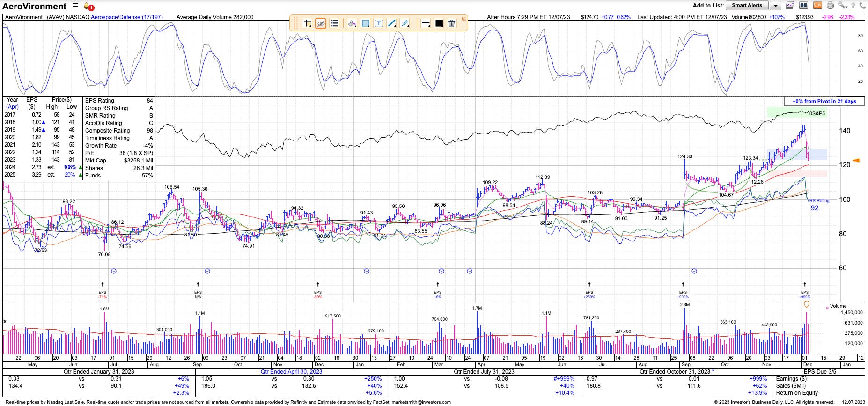868x406 pixels.
Task: Click the AeroVironment company title
Action: click(x=35, y=6)
